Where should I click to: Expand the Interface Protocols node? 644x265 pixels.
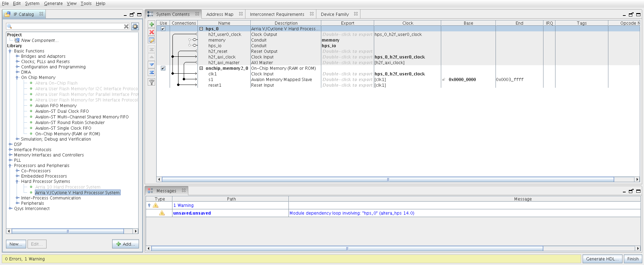(x=10, y=150)
